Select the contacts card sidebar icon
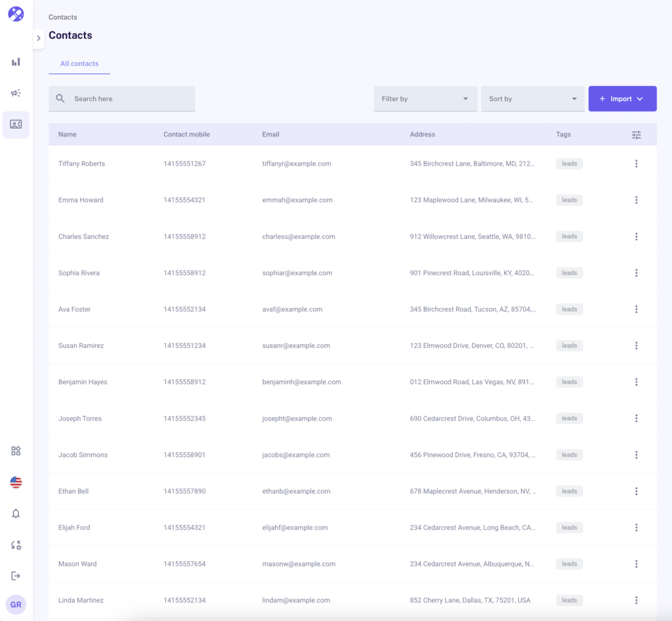This screenshot has width=672, height=621. pyautogui.click(x=16, y=124)
